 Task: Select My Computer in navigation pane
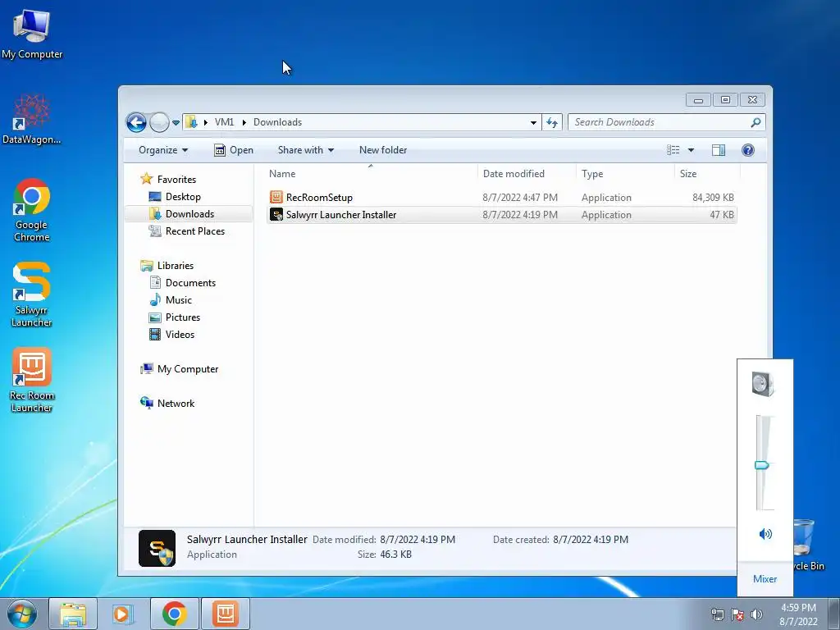pyautogui.click(x=179, y=369)
